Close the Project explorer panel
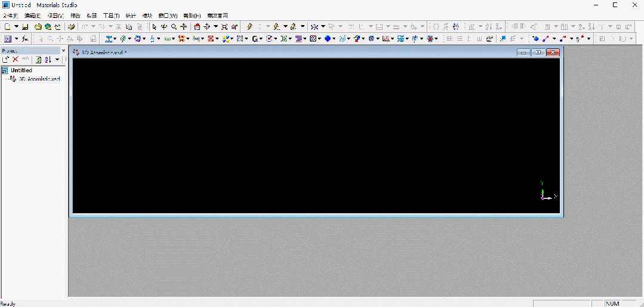This screenshot has height=307, width=644. pyautogui.click(x=63, y=51)
